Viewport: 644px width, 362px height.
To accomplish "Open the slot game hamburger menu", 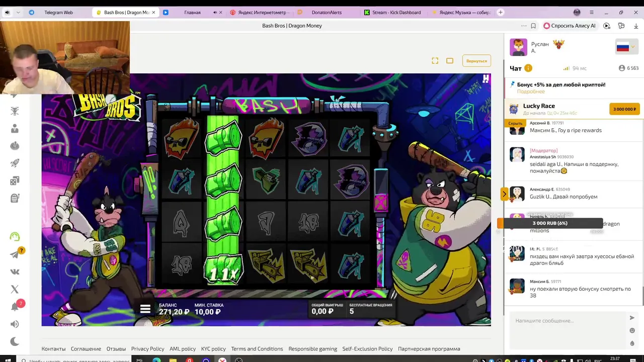I will (x=145, y=309).
